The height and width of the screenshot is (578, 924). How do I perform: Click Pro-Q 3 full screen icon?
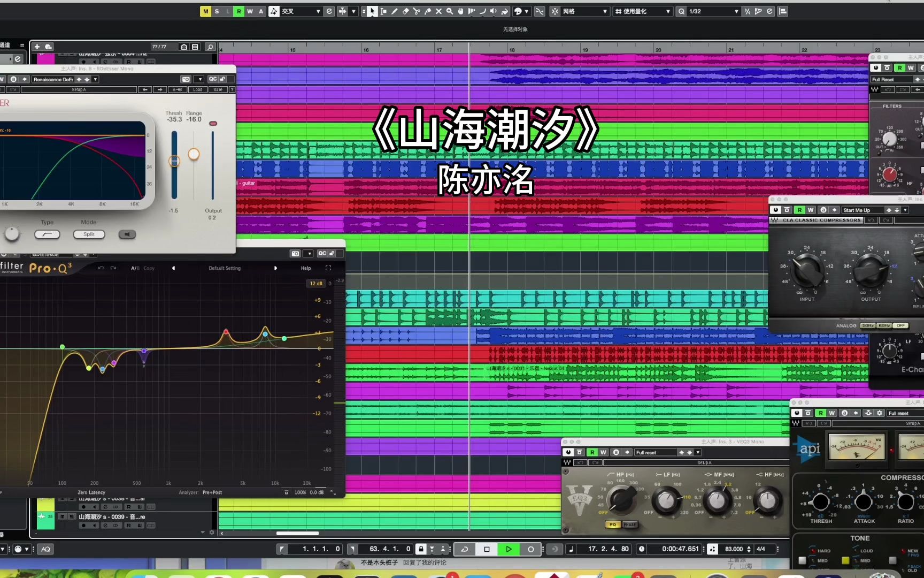[328, 268]
